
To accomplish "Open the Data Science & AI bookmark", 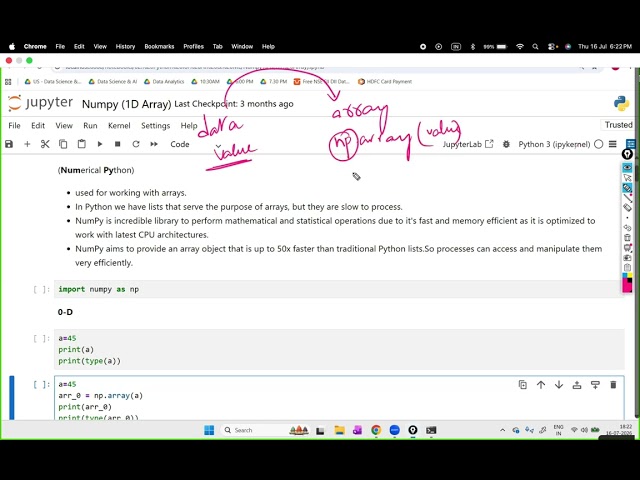I will 113,82.
